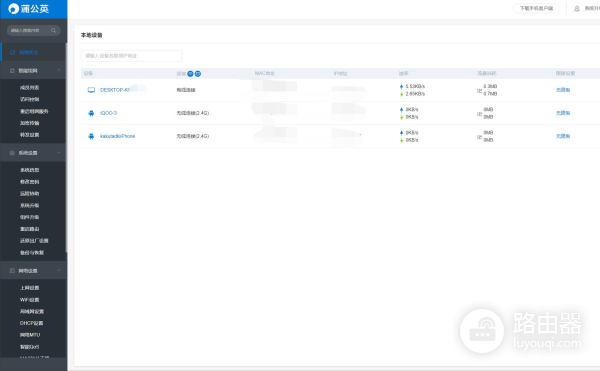Click the Android icon of iQOO-3
Viewport: 600px width, 371px height.
(91, 113)
